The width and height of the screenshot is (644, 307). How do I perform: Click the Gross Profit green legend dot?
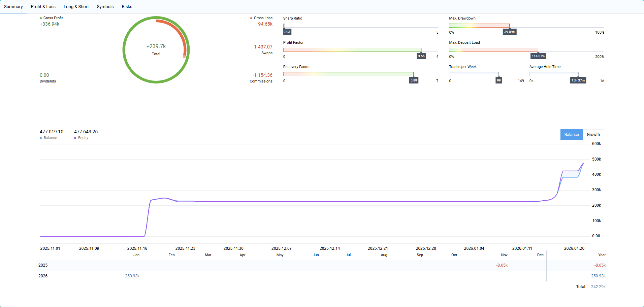41,18
